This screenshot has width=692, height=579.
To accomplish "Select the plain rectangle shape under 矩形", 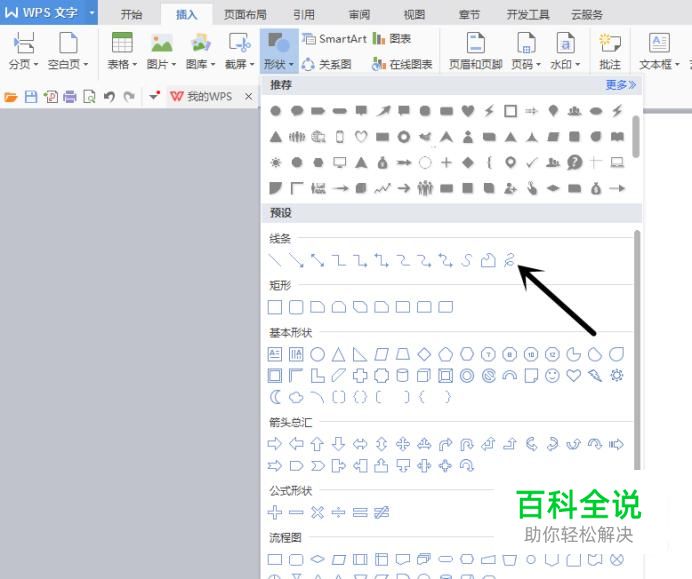I will click(x=275, y=307).
